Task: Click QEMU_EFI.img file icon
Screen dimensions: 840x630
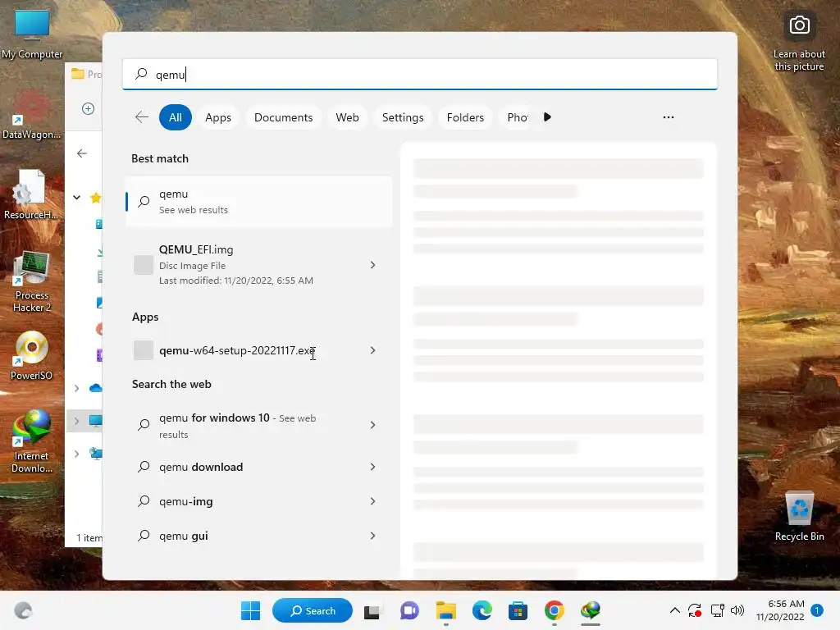Action: coord(143,265)
